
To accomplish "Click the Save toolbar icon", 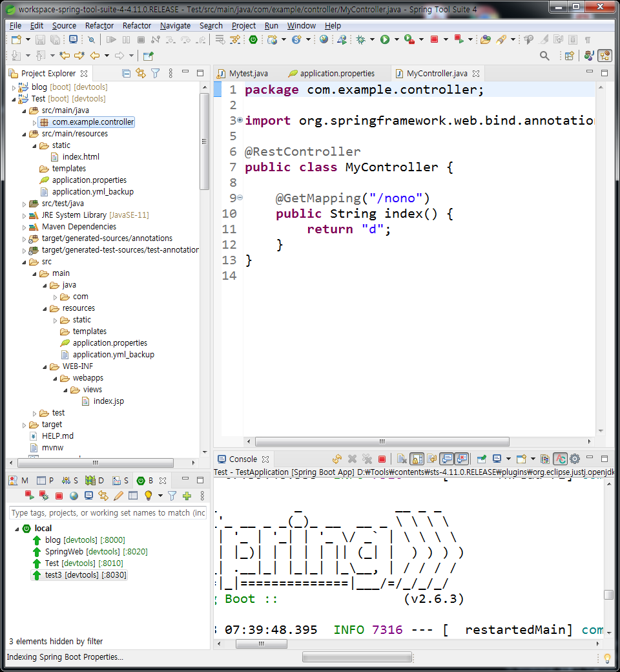I will point(40,40).
